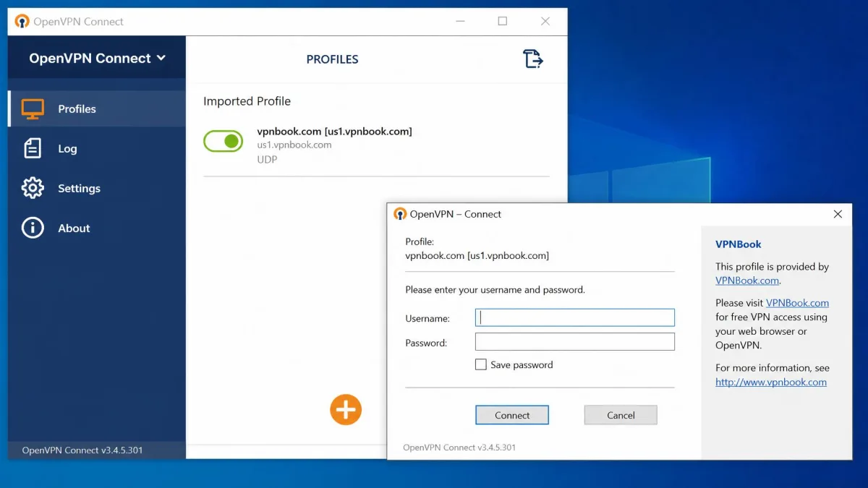Click the Settings gear icon in sidebar
The height and width of the screenshot is (488, 868).
click(x=33, y=188)
